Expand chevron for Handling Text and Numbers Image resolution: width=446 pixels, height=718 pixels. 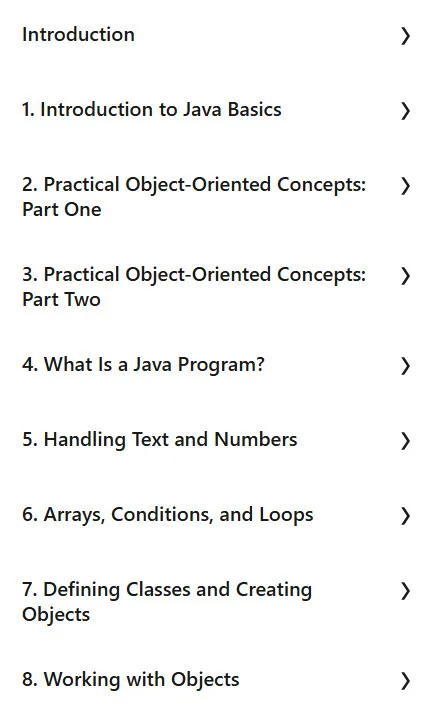tap(405, 441)
